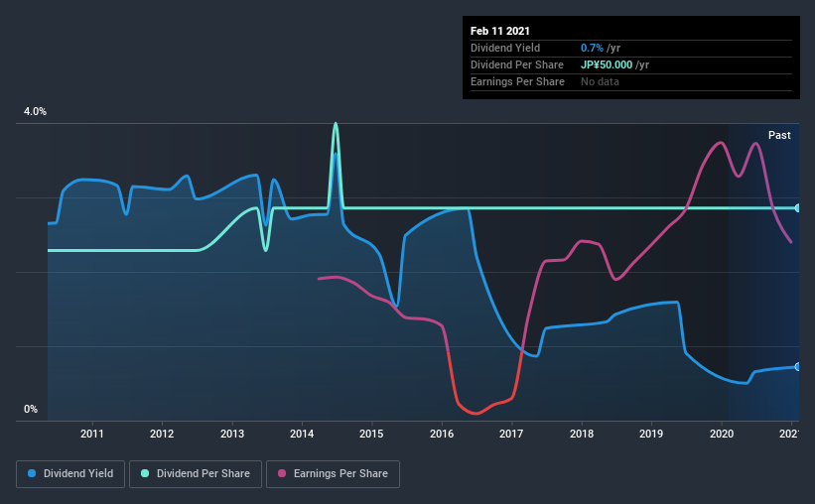Click the 2014 x-axis label

point(302,434)
